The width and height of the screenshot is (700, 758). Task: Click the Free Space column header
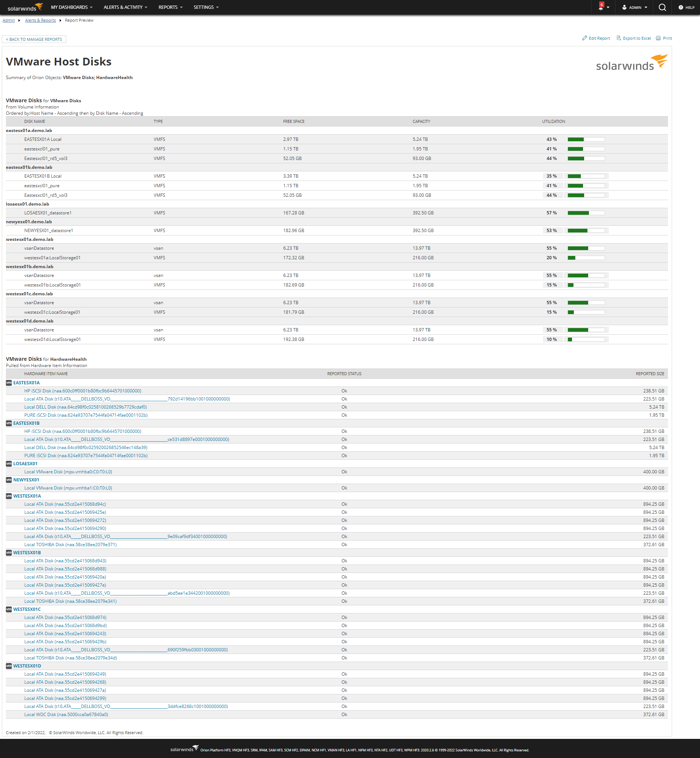pos(294,122)
